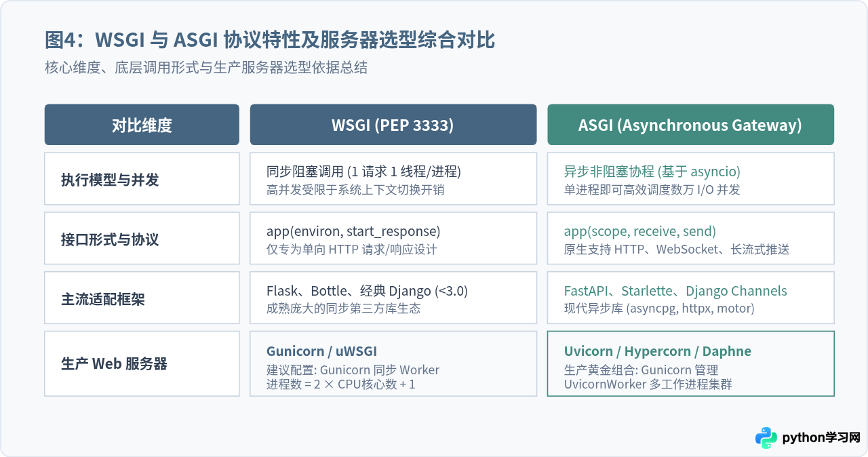Click text '单进程即可高效调度数万 I/O 并发'
This screenshot has height=457, width=868.
652,190
